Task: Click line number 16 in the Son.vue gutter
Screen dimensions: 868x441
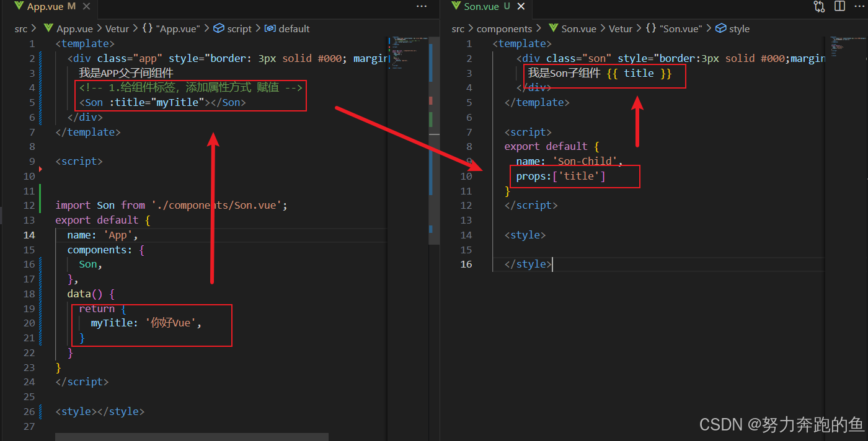Action: [x=466, y=264]
